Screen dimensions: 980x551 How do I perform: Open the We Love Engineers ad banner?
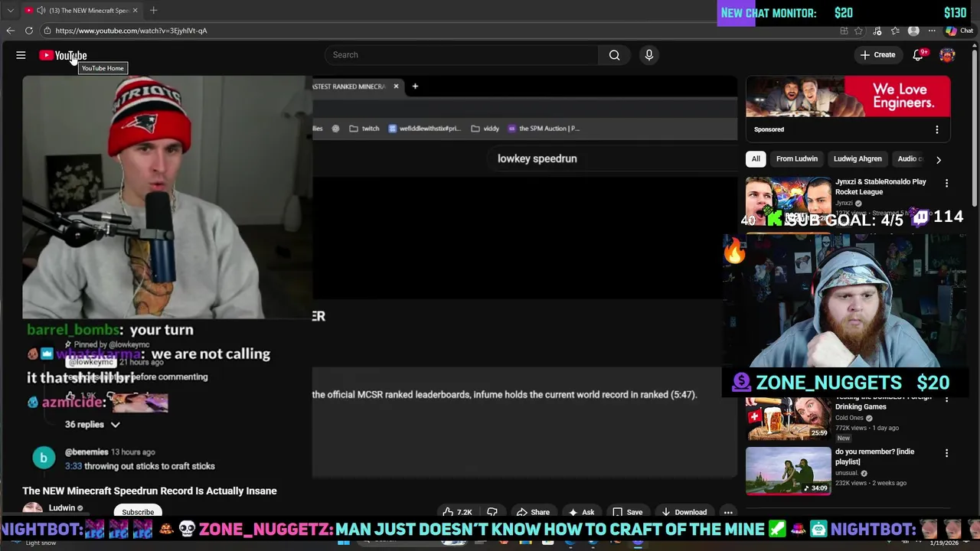click(848, 96)
